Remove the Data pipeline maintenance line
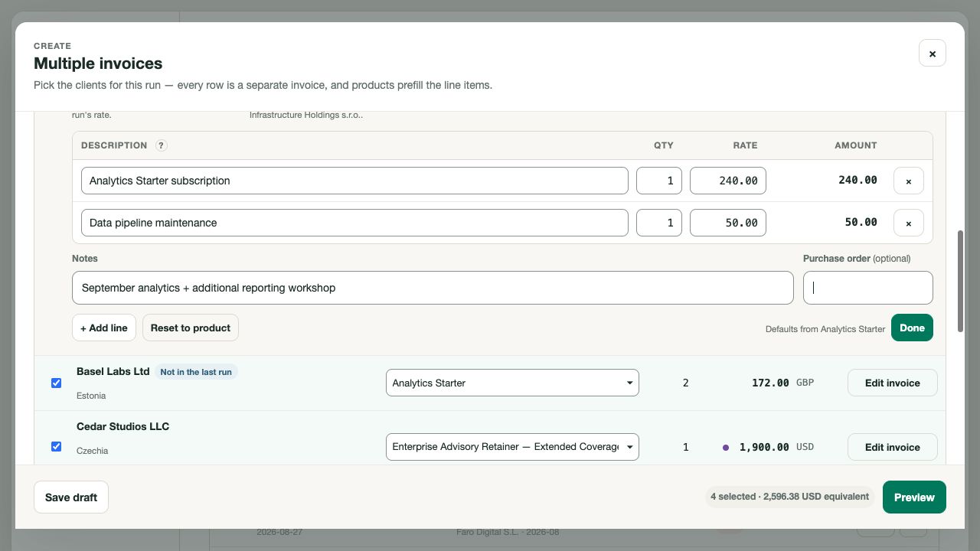The height and width of the screenshot is (551, 980). click(909, 223)
